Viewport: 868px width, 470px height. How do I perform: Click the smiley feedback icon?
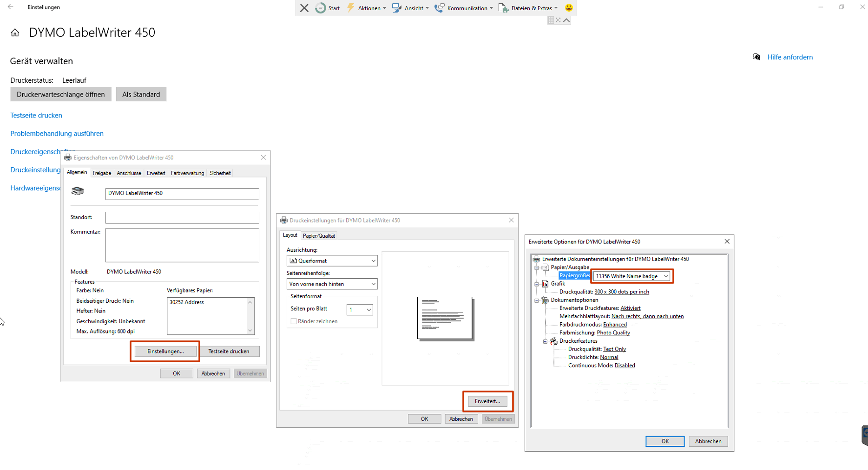[x=569, y=7]
